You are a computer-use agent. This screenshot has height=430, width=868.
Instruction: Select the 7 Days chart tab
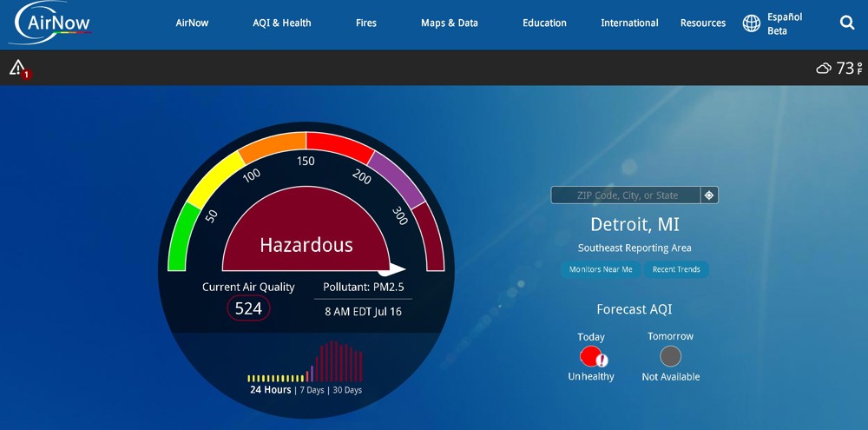(312, 390)
